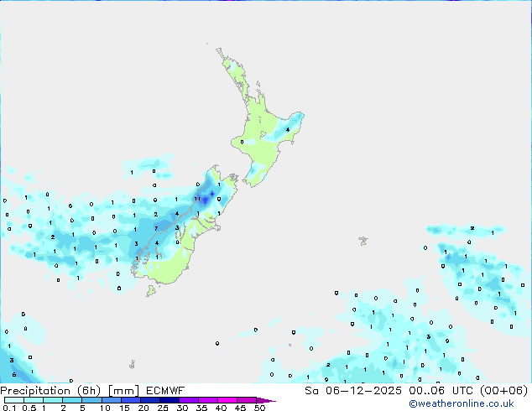
Task: Click the legend label "0.5"
Action: (x=29, y=408)
